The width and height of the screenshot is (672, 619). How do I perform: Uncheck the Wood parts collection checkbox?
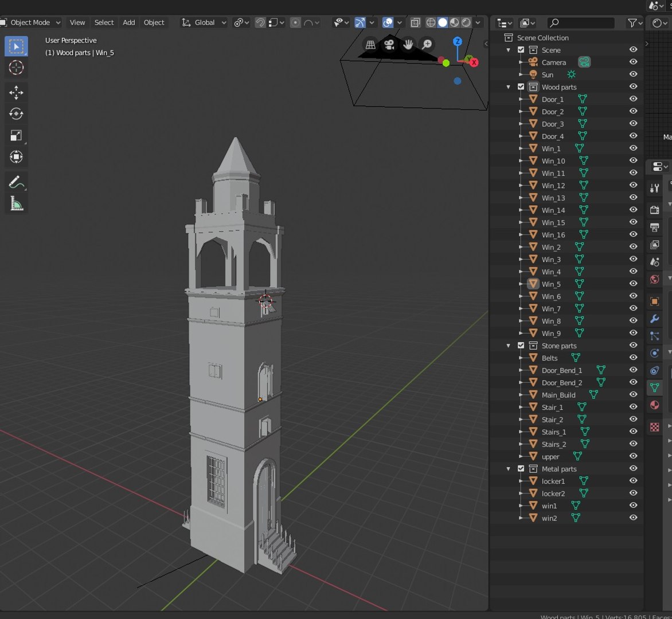(521, 87)
